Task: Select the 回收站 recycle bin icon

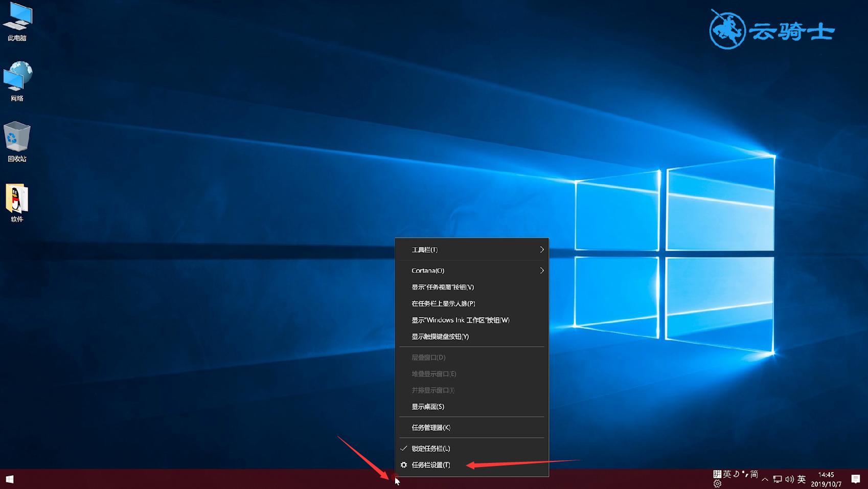Action: 17,141
